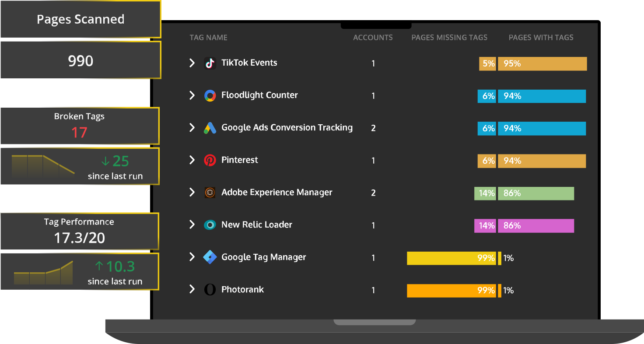Click Google Tag Manager 99% missing tags bar
The height and width of the screenshot is (344, 644).
coord(451,258)
